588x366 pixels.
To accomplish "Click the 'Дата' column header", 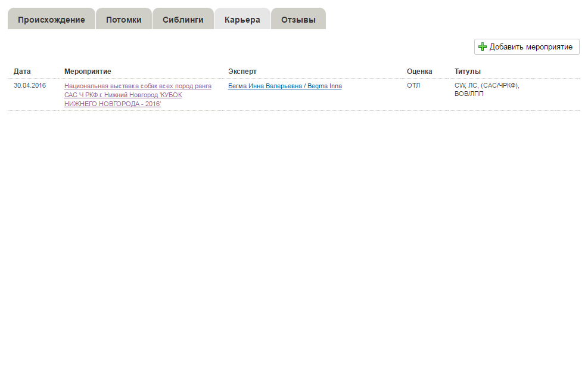I will pos(22,72).
